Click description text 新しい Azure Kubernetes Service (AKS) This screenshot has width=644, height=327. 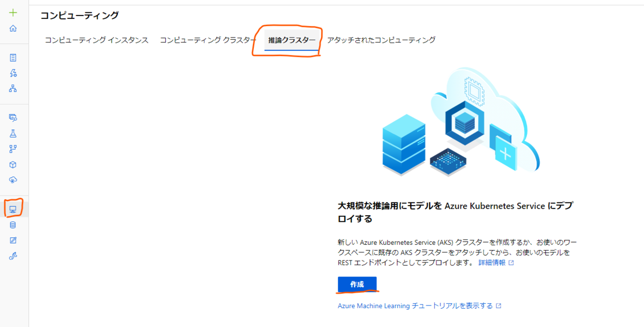[457, 252]
